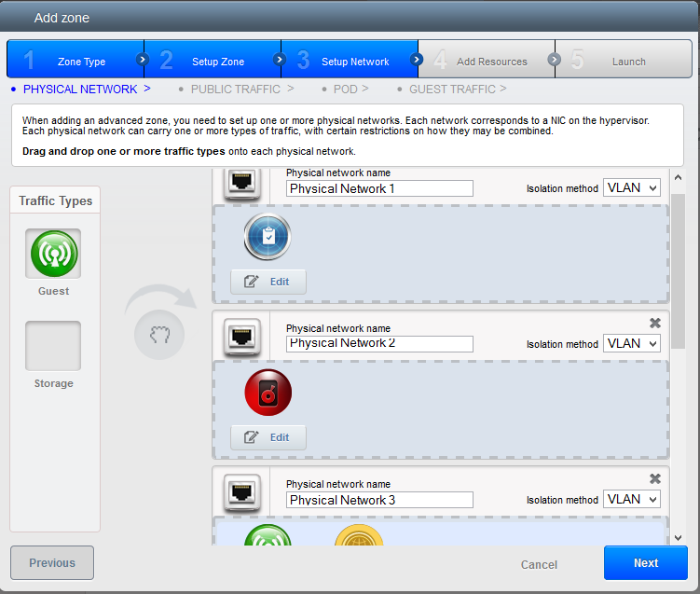Go to step 1 Zone Type
This screenshot has width=700, height=594.
75,59
